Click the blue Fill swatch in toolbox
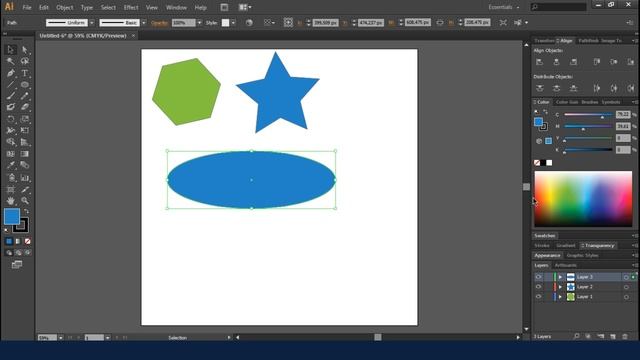Viewport: 640px width, 360px height. pos(12,216)
